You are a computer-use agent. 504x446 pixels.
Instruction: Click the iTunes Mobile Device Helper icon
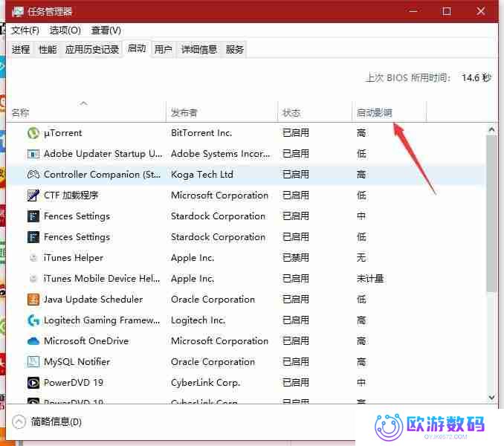[x=33, y=279]
